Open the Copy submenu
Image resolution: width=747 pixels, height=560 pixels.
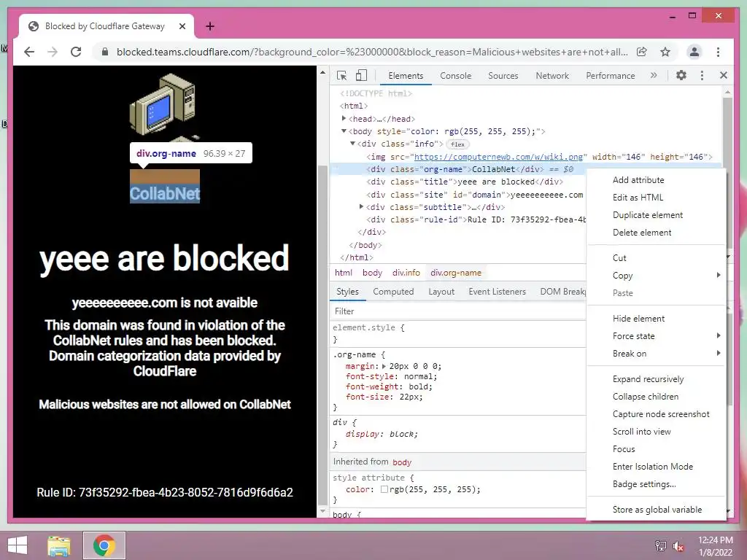[x=656, y=275]
